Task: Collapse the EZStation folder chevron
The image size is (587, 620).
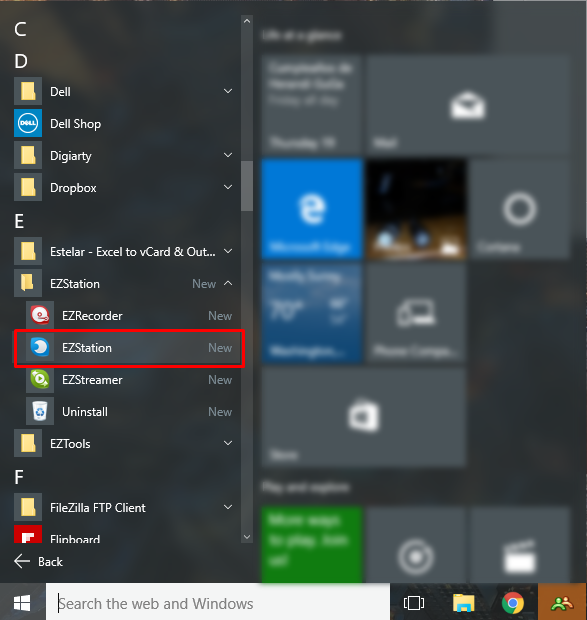Action: 228,283
